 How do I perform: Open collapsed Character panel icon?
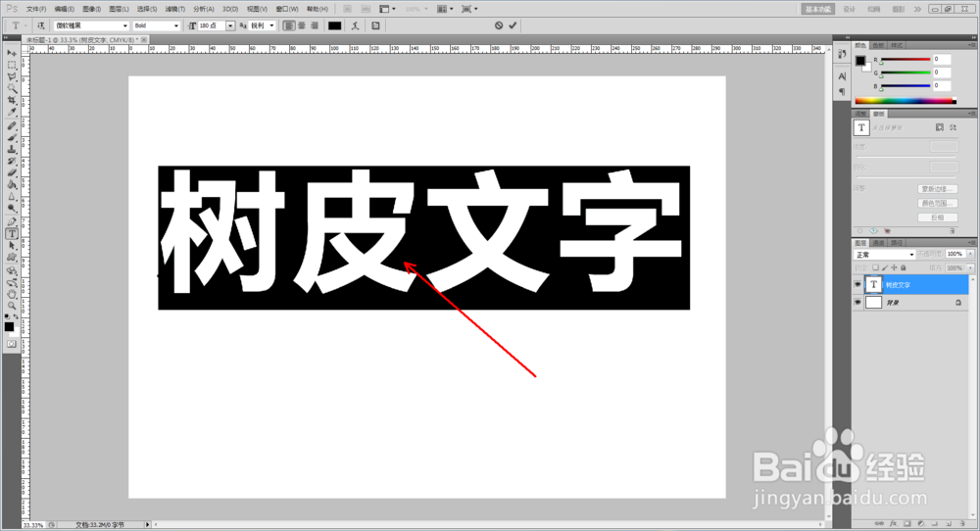pyautogui.click(x=842, y=76)
